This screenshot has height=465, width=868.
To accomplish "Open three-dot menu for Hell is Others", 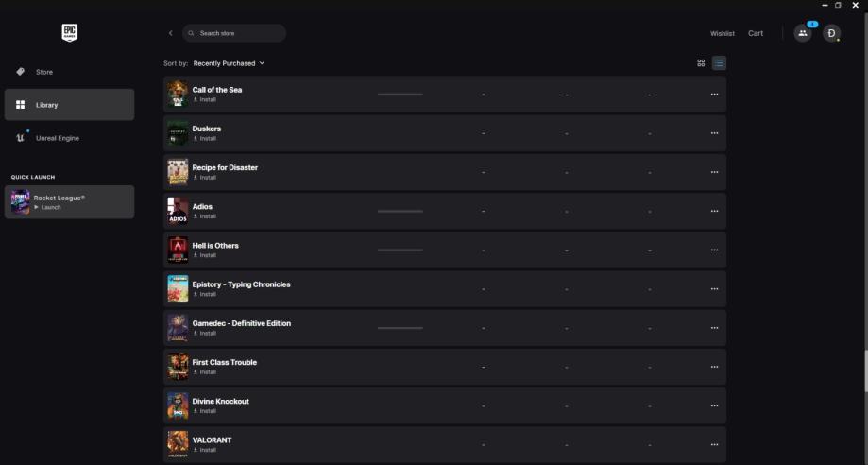I will tap(714, 250).
